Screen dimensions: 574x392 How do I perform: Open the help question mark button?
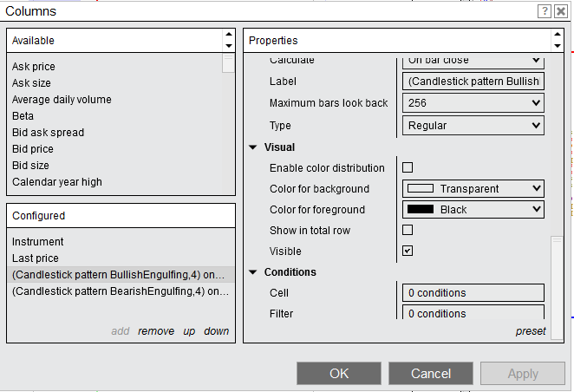(545, 11)
